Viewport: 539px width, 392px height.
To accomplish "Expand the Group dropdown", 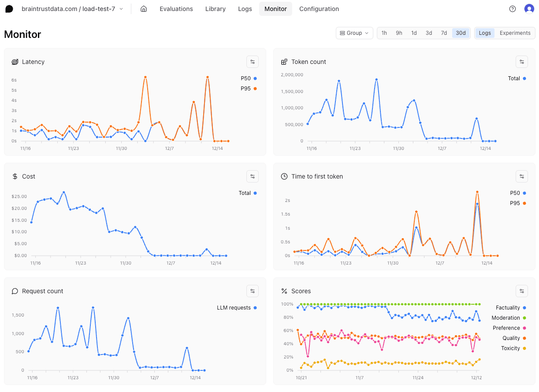I will coord(354,33).
